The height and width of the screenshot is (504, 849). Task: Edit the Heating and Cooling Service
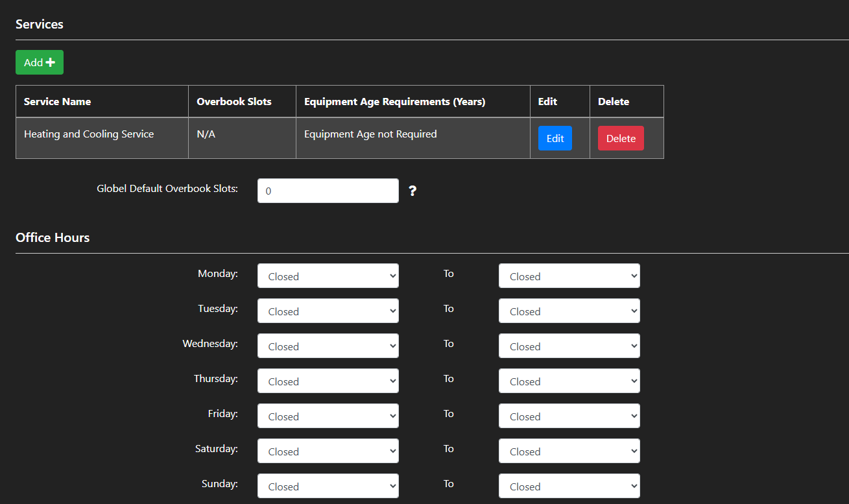tap(555, 138)
